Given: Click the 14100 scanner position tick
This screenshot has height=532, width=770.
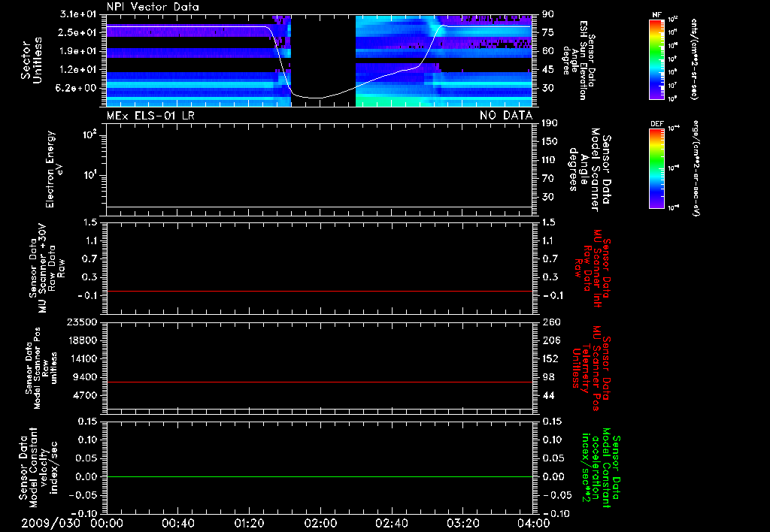Looking at the screenshot, I should 82,358.
